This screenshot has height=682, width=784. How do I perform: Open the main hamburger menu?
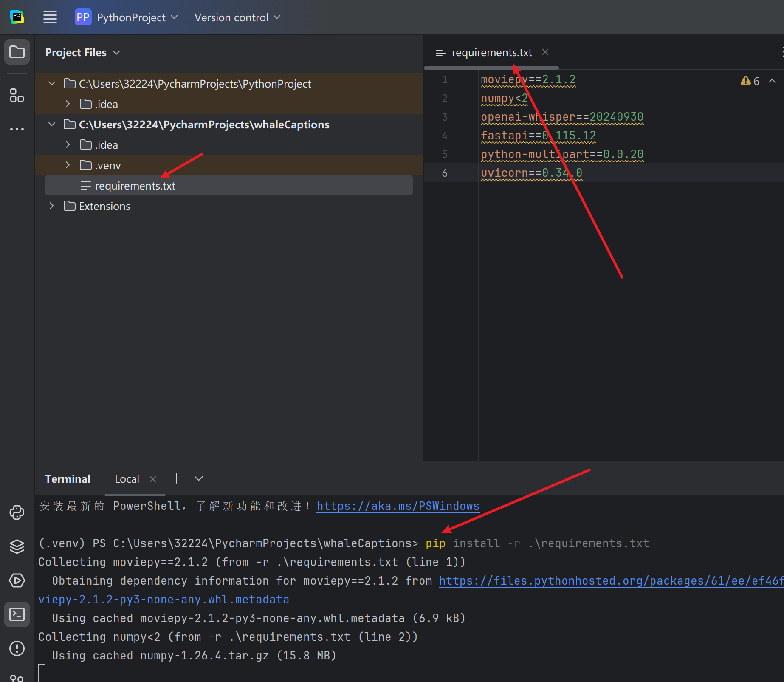pyautogui.click(x=50, y=17)
